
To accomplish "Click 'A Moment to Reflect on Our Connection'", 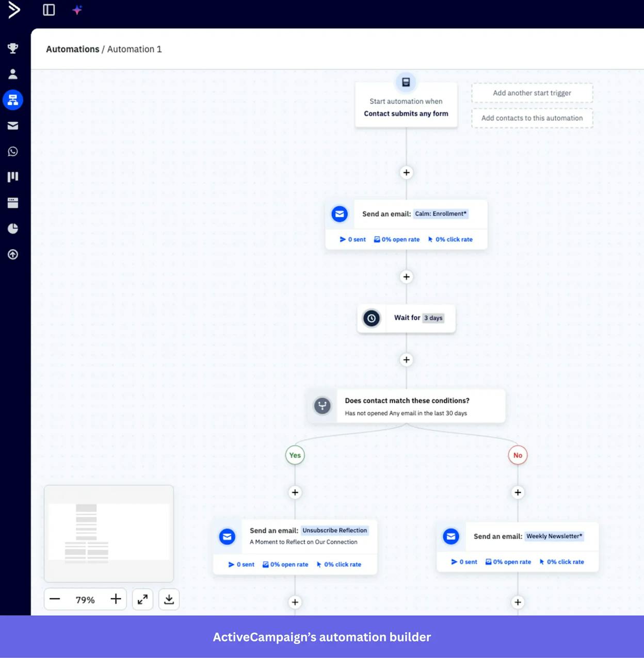I will click(303, 542).
